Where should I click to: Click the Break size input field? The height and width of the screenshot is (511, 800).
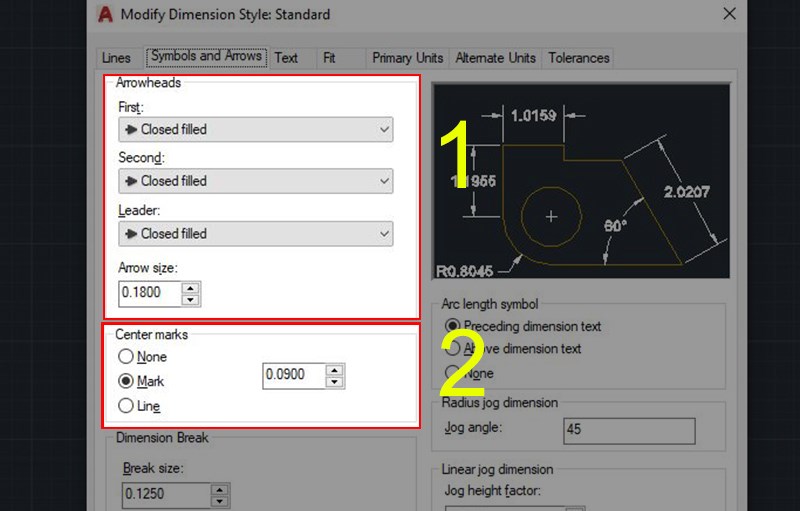pos(166,495)
